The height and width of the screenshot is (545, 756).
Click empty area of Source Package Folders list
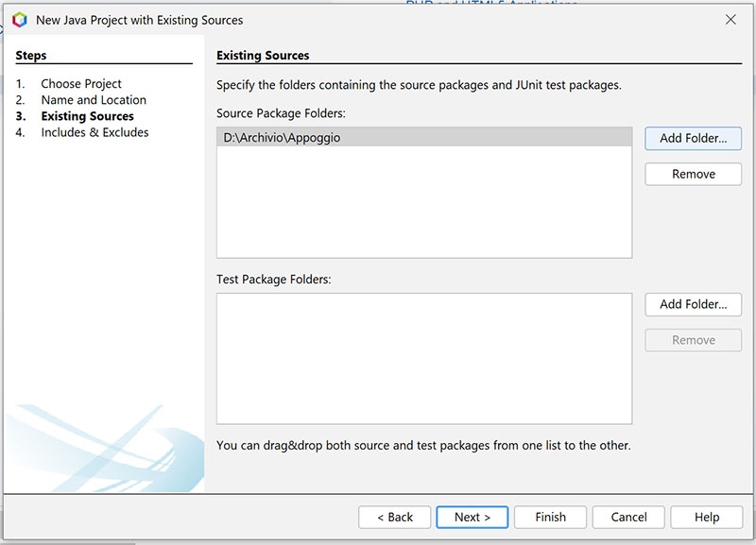424,202
